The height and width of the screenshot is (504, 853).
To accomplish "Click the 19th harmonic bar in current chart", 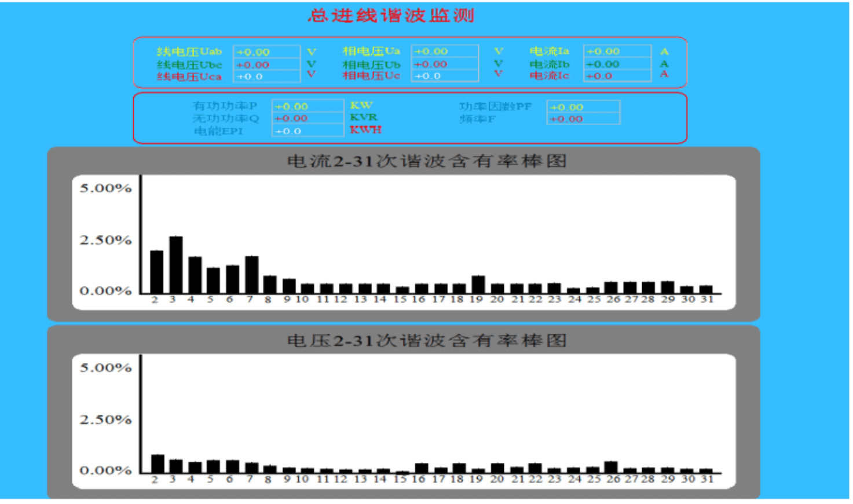I will pyautogui.click(x=478, y=284).
